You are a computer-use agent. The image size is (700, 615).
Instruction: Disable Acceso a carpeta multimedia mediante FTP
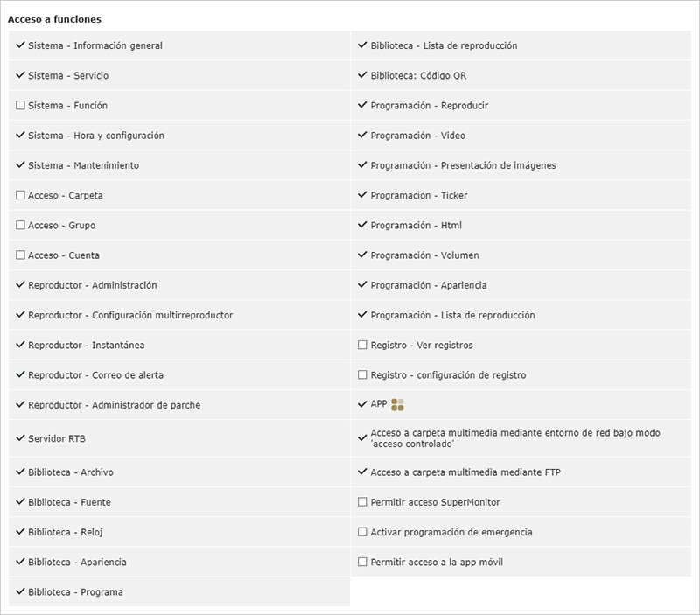(362, 472)
